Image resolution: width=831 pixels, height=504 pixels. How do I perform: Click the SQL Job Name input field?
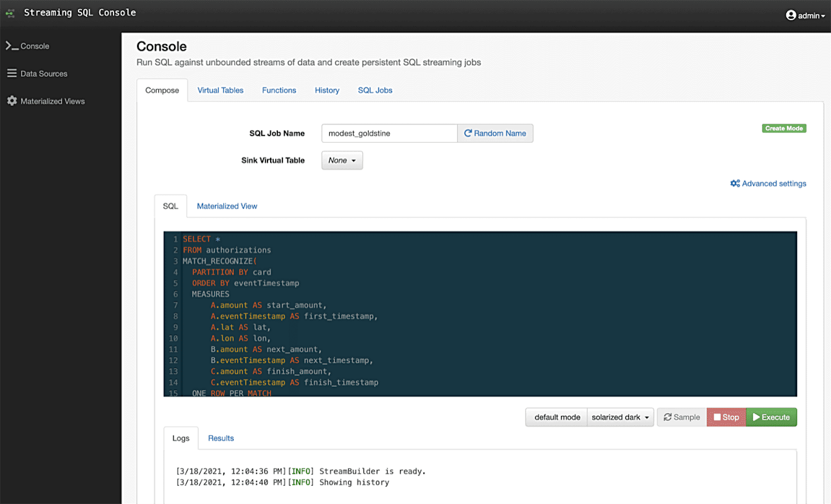pos(389,133)
